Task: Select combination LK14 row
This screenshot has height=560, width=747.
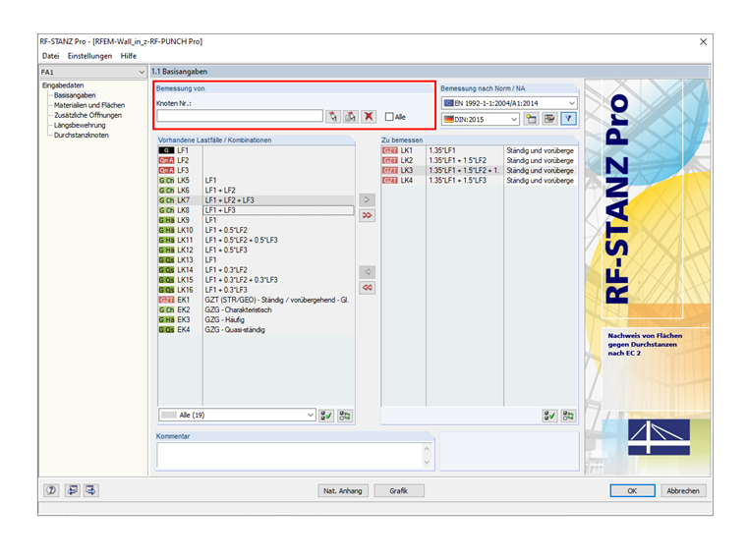Action: [x=257, y=270]
